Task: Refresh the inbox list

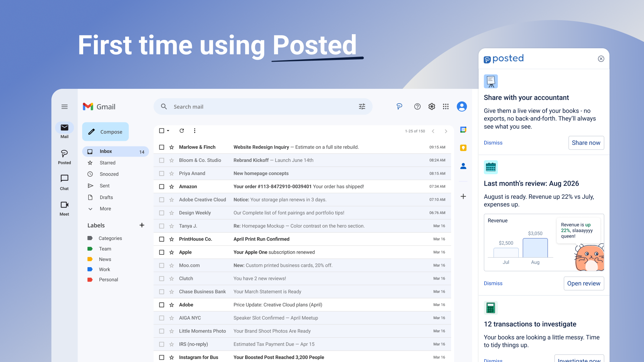Action: pos(182,131)
